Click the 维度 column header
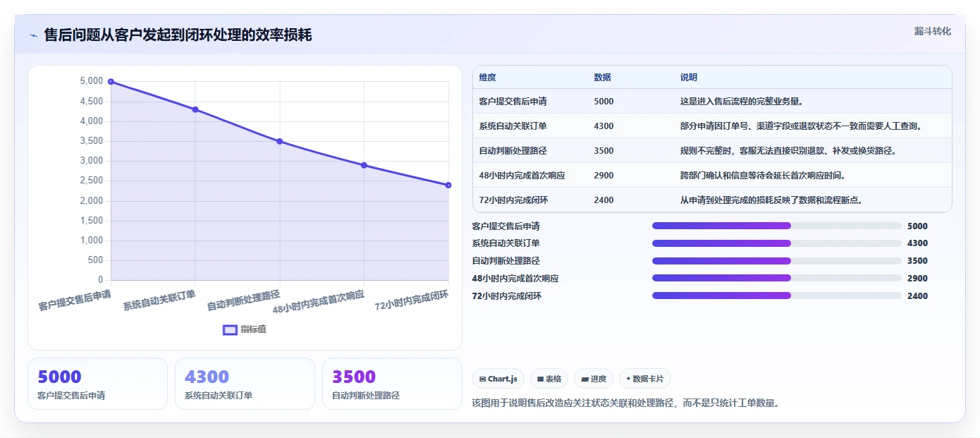The height and width of the screenshot is (438, 980). (x=487, y=77)
